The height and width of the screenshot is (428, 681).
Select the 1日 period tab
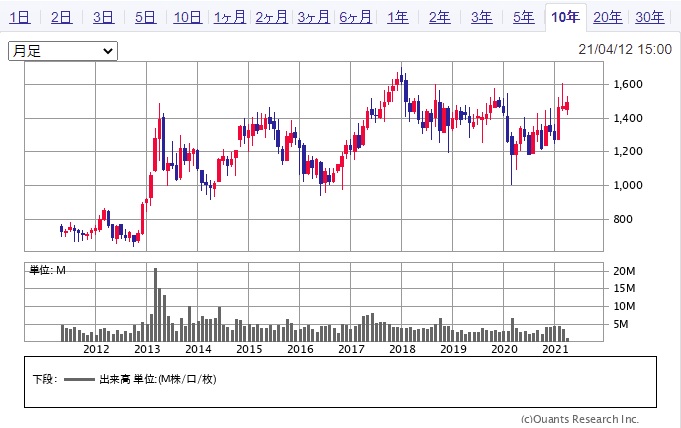(20, 17)
